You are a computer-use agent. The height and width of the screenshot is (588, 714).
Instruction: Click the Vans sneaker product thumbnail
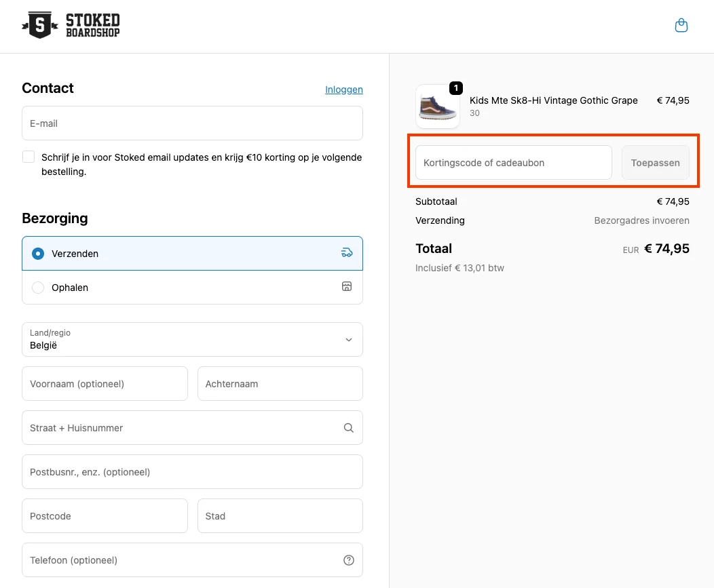click(x=437, y=107)
